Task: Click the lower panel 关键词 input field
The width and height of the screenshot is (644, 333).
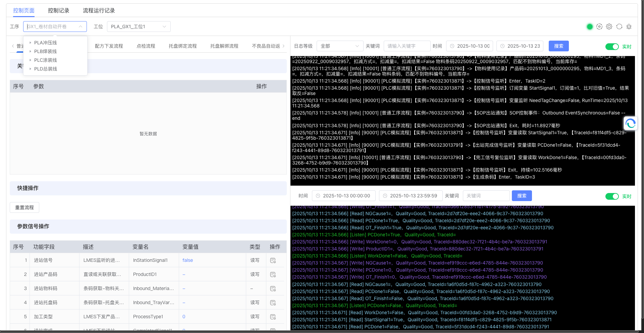Action: point(486,196)
